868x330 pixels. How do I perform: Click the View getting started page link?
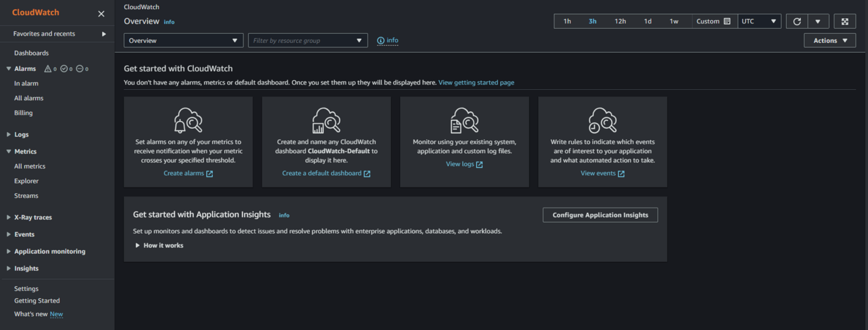(x=476, y=83)
